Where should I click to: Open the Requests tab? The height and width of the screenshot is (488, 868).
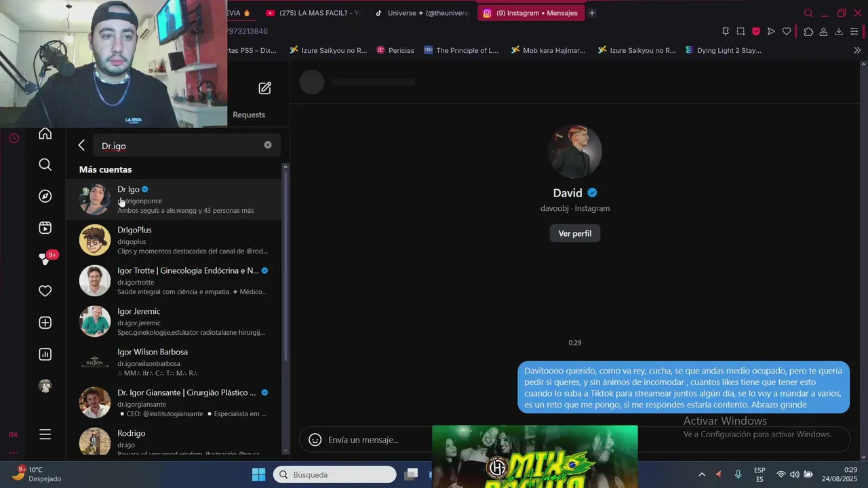point(249,115)
